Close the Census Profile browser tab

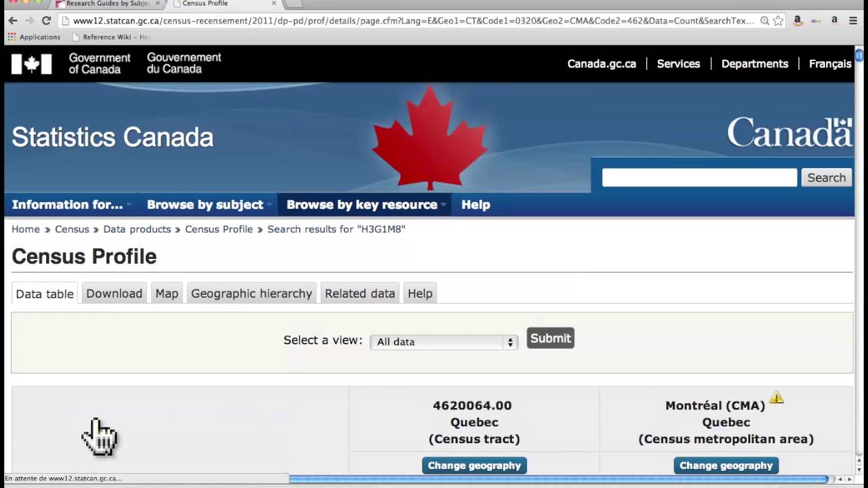pyautogui.click(x=274, y=3)
